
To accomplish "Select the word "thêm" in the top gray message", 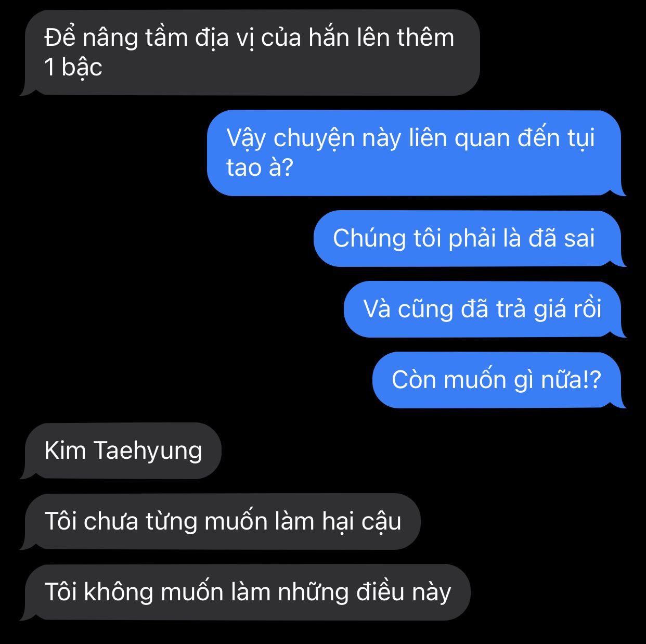I will [x=425, y=37].
